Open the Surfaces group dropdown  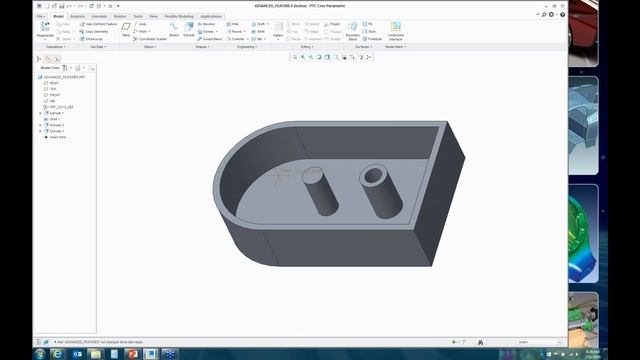pyautogui.click(x=363, y=47)
